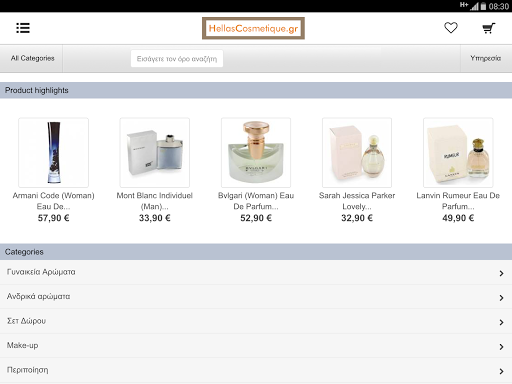The width and height of the screenshot is (512, 384).
Task: Open the All Categories tab
Action: coord(31,58)
